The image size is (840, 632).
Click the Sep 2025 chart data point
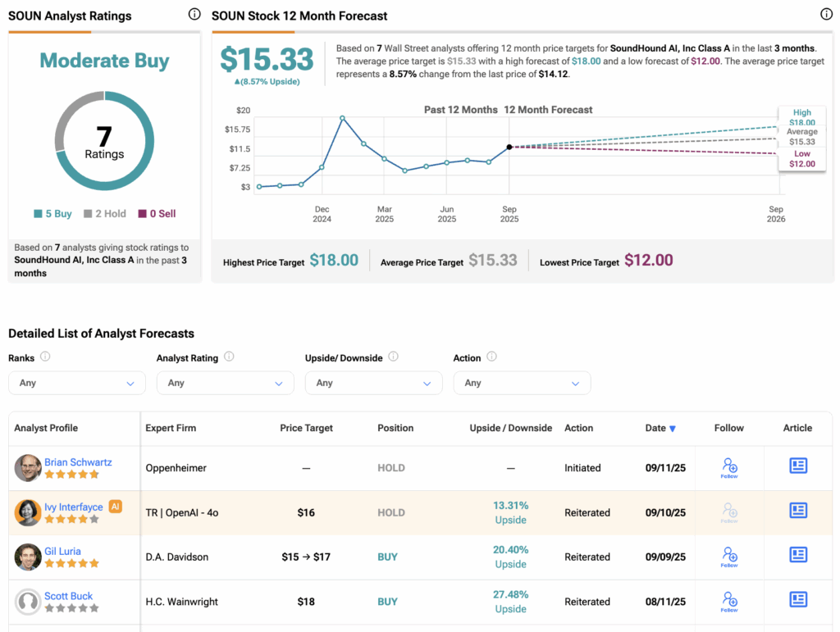pyautogui.click(x=509, y=147)
